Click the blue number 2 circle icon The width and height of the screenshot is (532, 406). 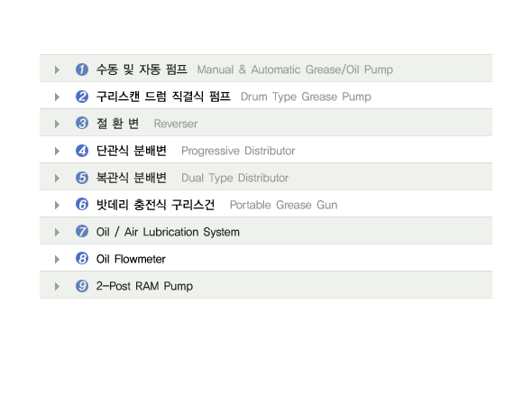82,97
